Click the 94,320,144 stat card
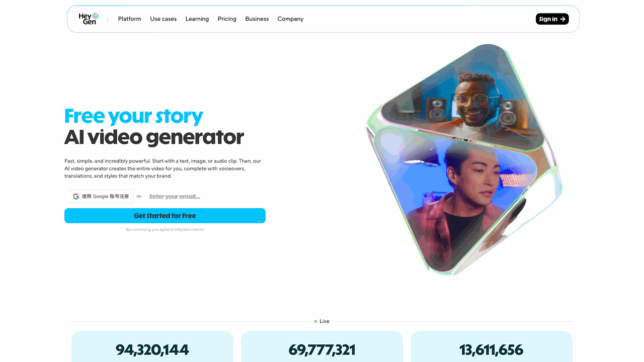The image size is (644, 362). click(152, 346)
